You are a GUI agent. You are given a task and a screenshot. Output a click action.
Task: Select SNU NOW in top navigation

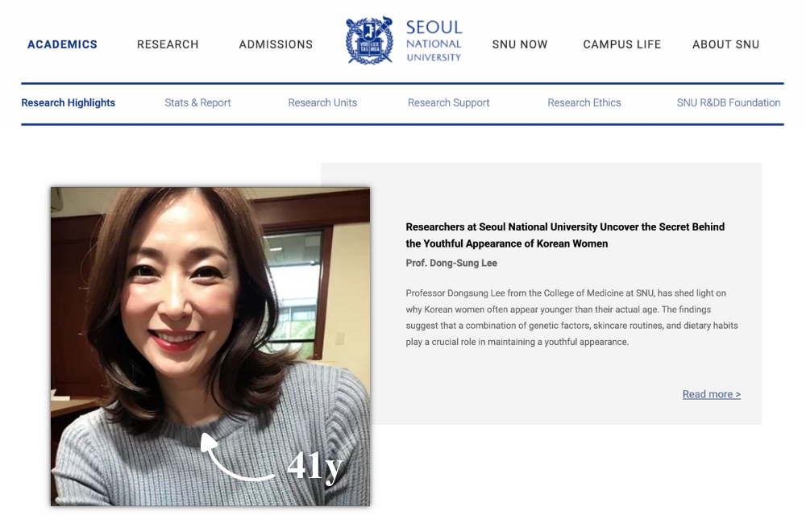click(x=520, y=45)
